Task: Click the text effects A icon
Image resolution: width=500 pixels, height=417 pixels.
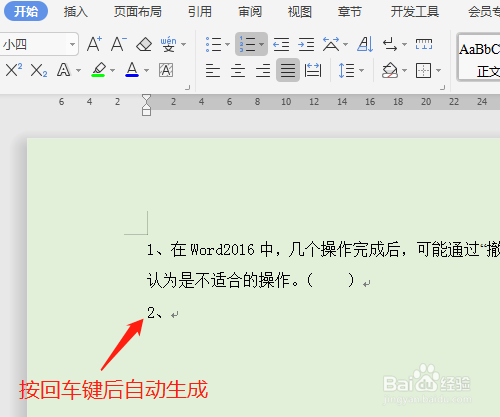Action: (63, 70)
